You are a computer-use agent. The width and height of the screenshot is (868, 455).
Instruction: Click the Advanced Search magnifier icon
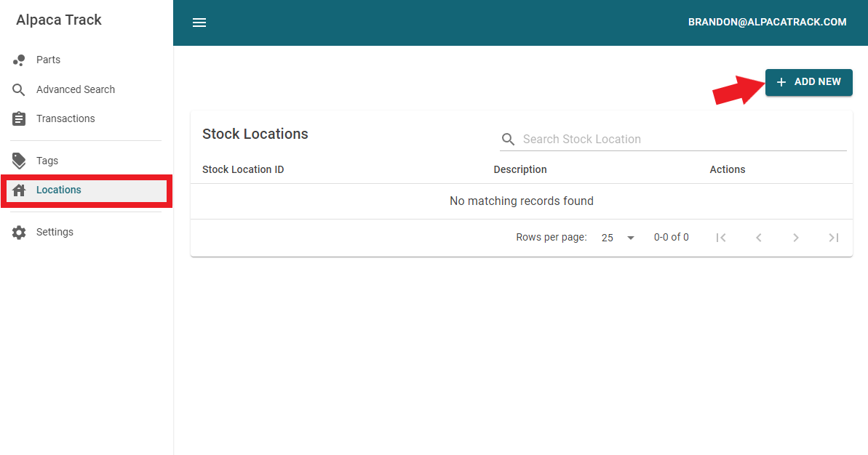point(20,90)
